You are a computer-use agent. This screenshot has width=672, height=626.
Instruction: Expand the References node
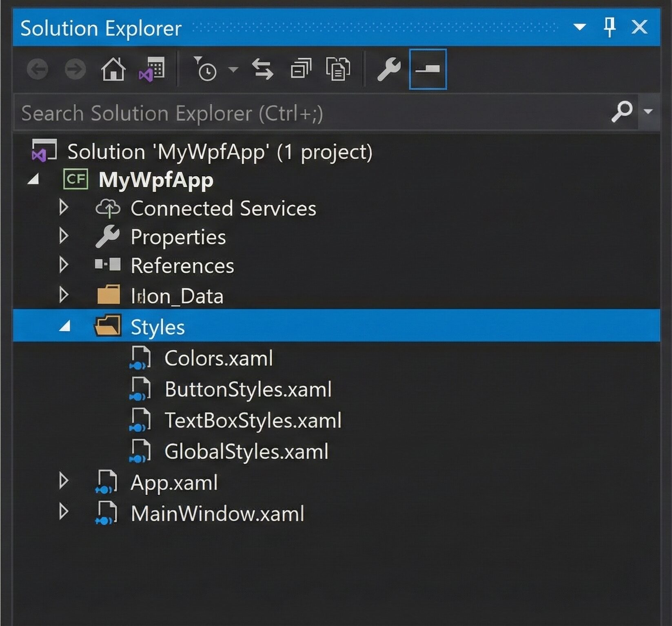tap(63, 266)
